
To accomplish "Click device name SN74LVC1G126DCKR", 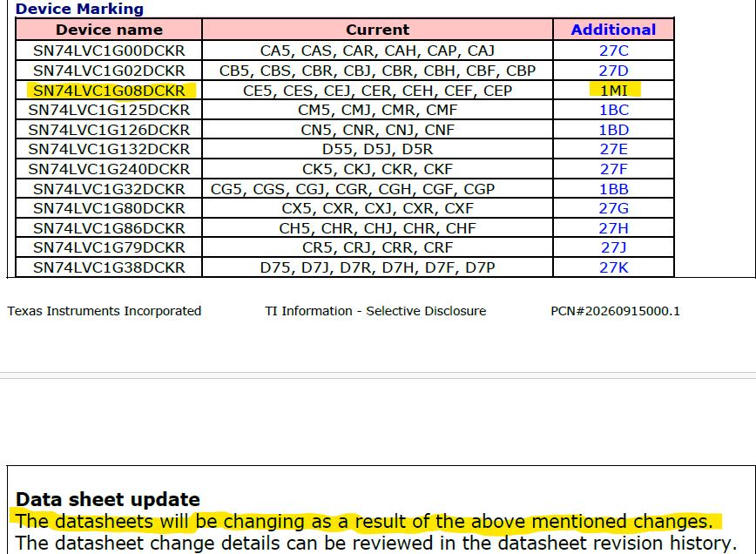I will click(x=109, y=130).
